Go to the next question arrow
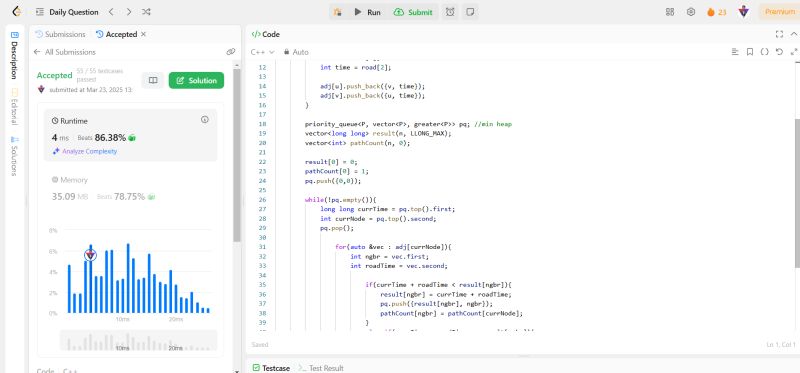The image size is (800, 373). pos(129,12)
